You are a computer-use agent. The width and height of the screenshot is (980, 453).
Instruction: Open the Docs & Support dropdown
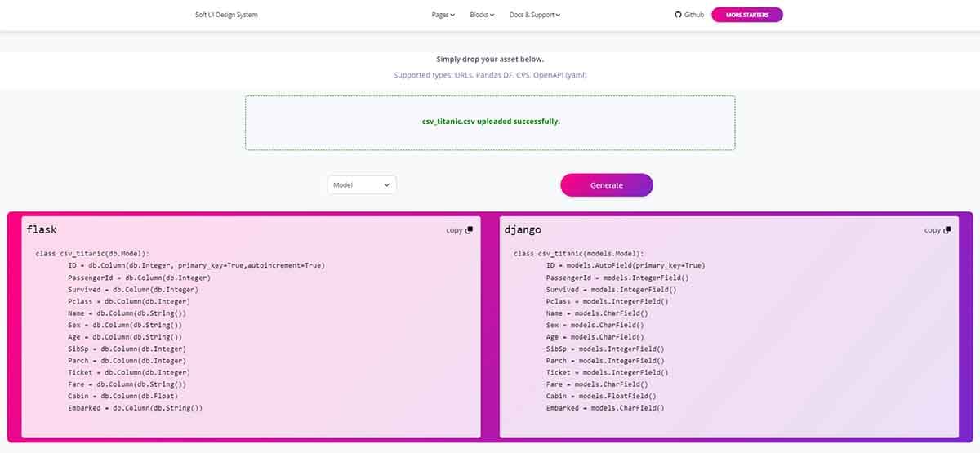[x=534, y=15]
